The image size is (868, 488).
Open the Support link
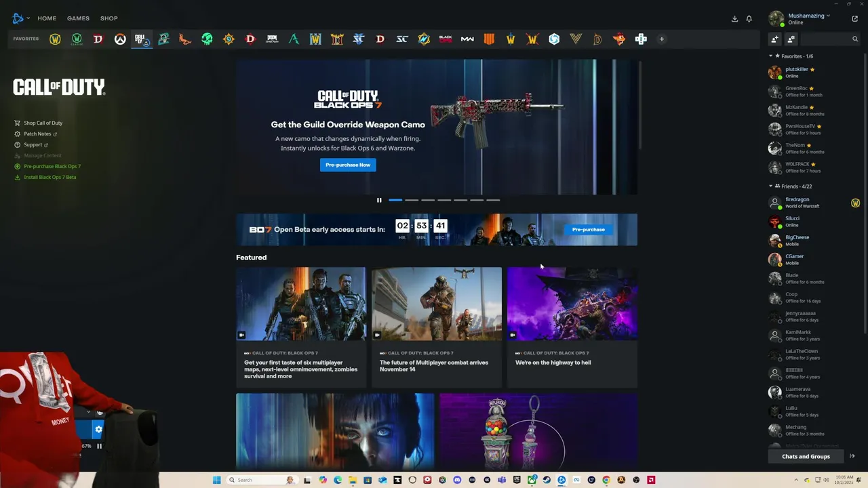(x=33, y=145)
